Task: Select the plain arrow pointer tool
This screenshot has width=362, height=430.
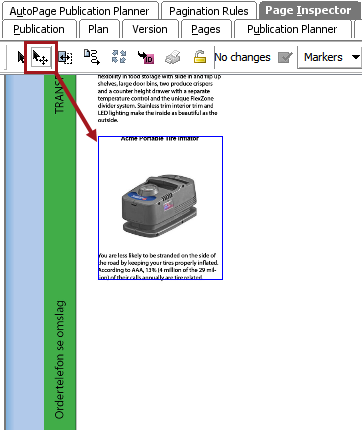Action: [x=21, y=57]
